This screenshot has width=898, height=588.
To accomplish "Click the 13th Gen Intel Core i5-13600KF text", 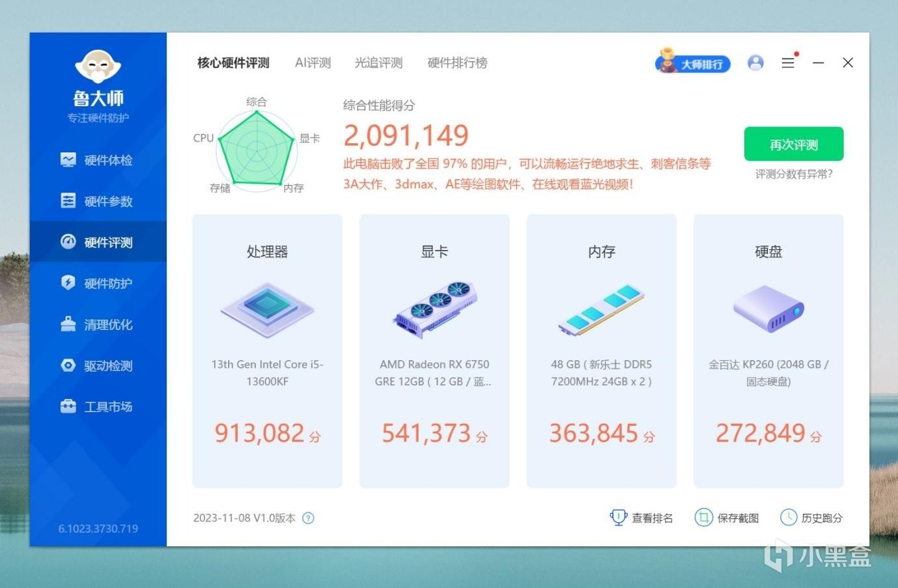I will click(x=268, y=373).
